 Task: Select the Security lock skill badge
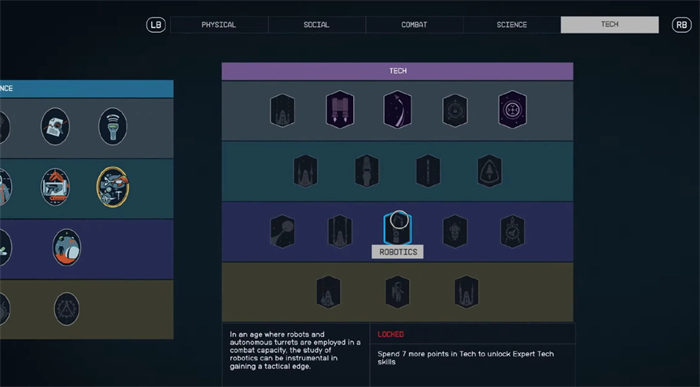(x=455, y=110)
